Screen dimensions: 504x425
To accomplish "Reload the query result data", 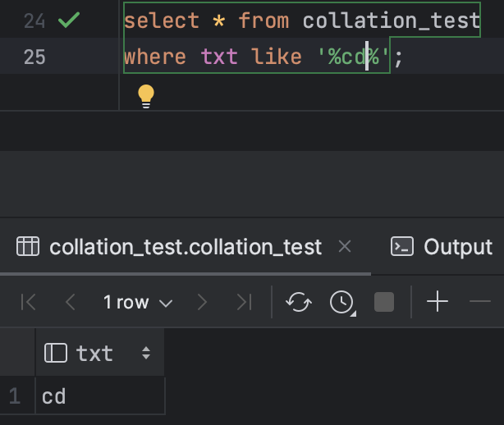I will coord(299,302).
